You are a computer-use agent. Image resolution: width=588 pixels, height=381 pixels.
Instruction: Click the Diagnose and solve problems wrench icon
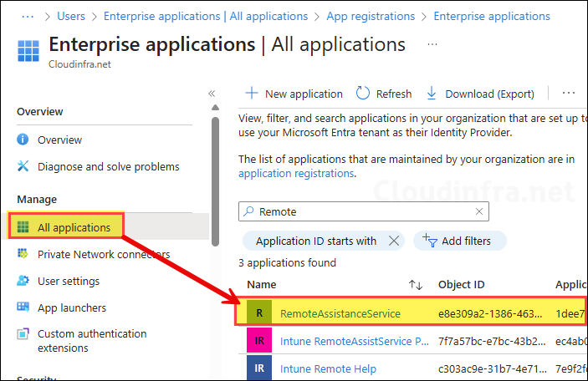point(23,166)
